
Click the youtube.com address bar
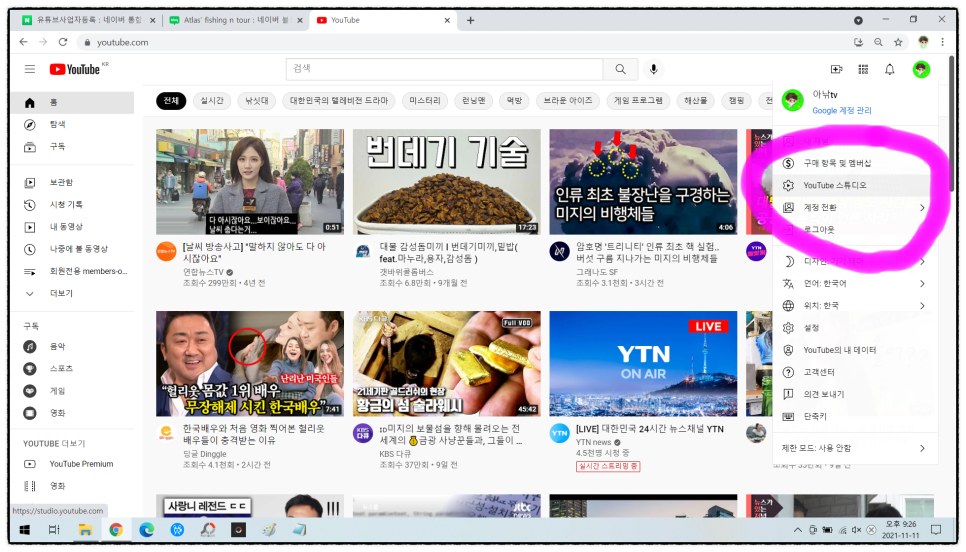point(462,42)
